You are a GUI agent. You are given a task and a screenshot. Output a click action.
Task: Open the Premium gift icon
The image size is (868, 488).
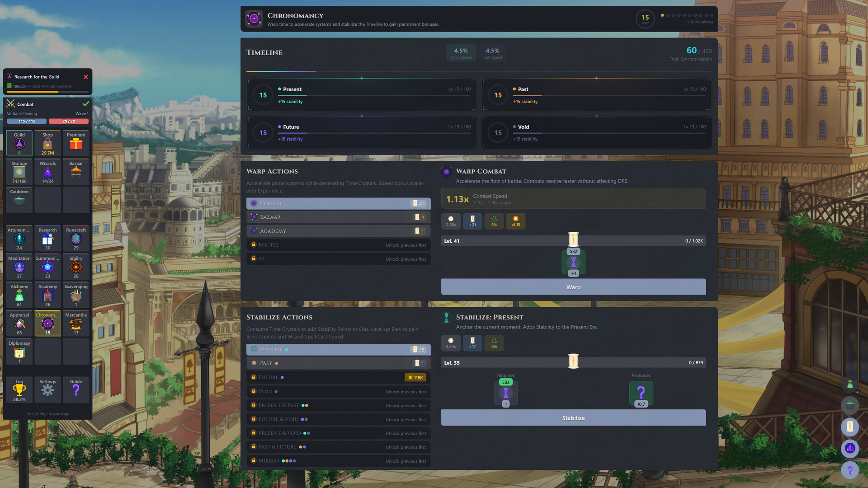tap(76, 144)
